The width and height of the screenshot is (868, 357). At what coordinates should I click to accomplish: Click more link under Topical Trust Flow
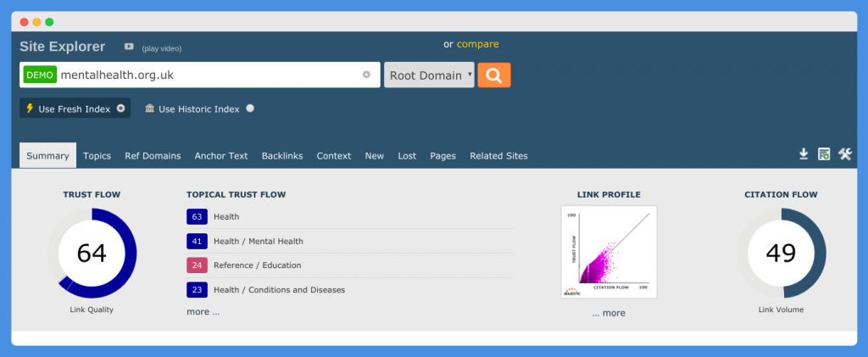(x=203, y=311)
